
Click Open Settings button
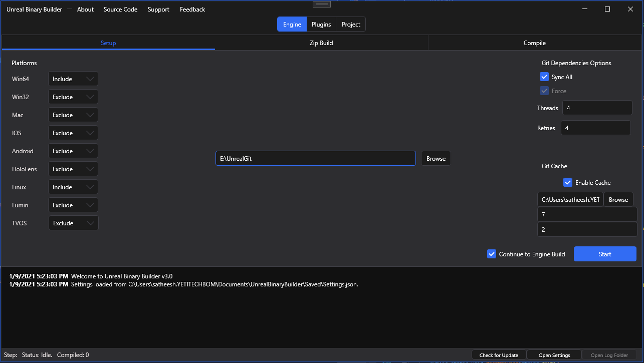click(554, 355)
